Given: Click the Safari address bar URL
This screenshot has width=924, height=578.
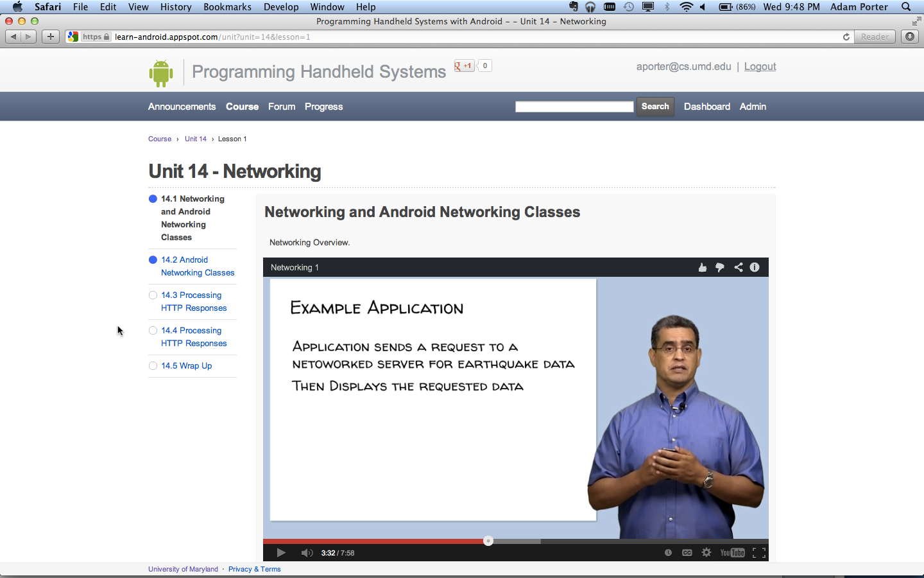Looking at the screenshot, I should click(x=212, y=37).
